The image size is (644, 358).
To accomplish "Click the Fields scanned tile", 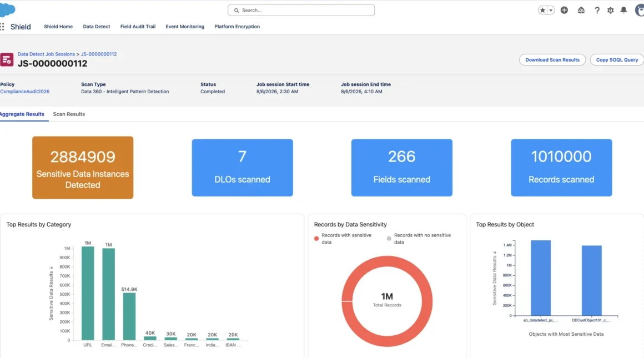I will point(402,168).
